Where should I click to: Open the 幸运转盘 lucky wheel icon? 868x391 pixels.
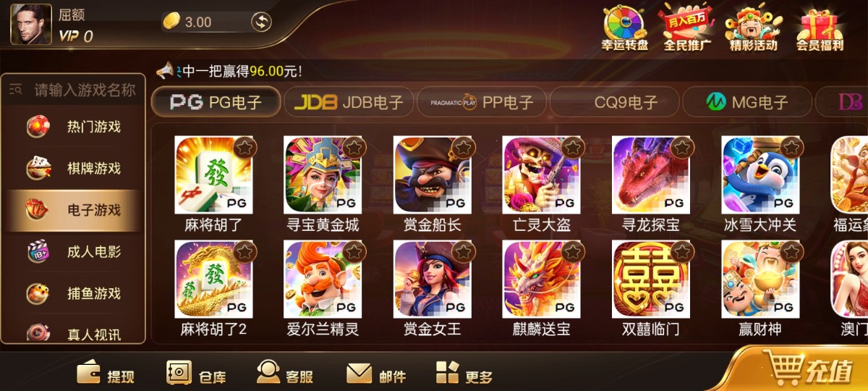click(625, 24)
